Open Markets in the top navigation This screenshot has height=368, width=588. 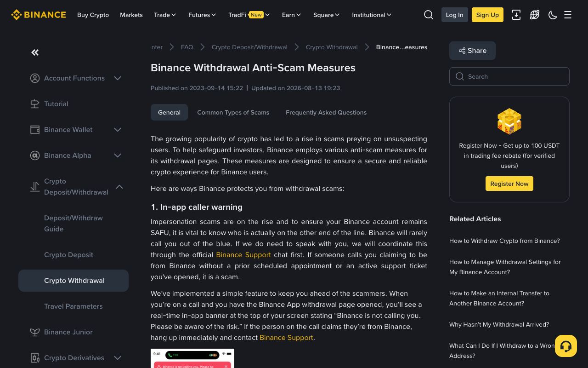click(131, 15)
